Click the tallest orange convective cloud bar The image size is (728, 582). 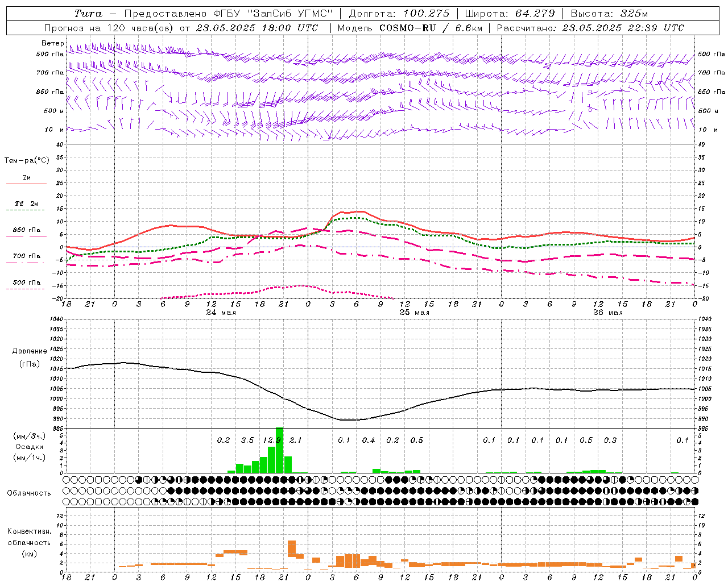point(292,549)
